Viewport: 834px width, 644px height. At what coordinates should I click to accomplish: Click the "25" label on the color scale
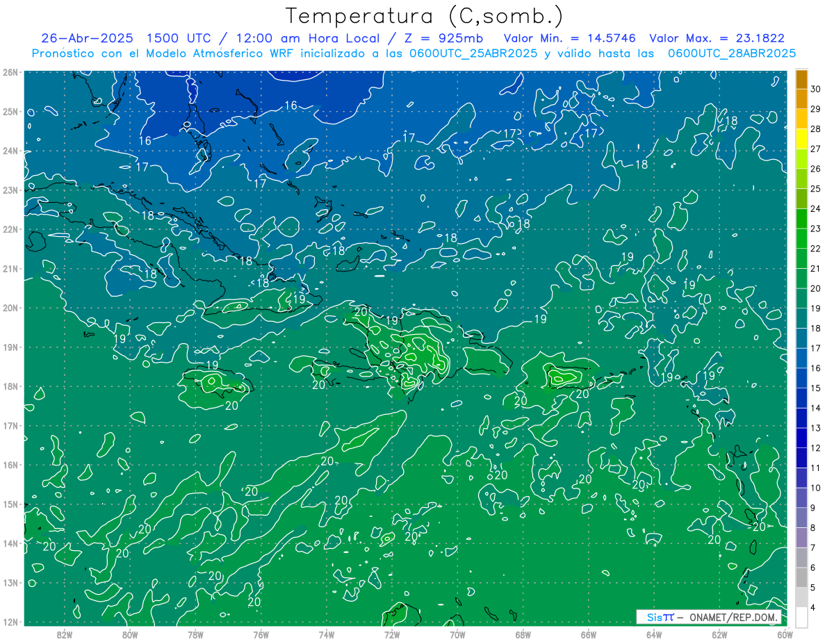coord(815,189)
